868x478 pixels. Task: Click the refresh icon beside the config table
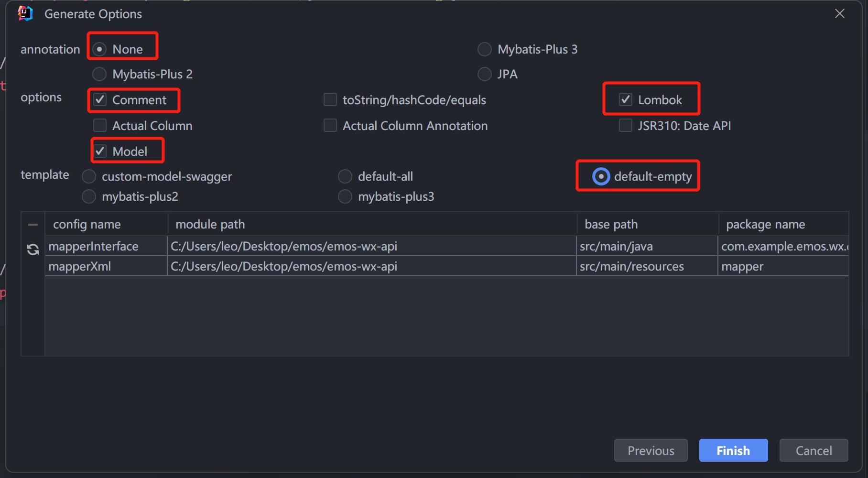tap(33, 249)
